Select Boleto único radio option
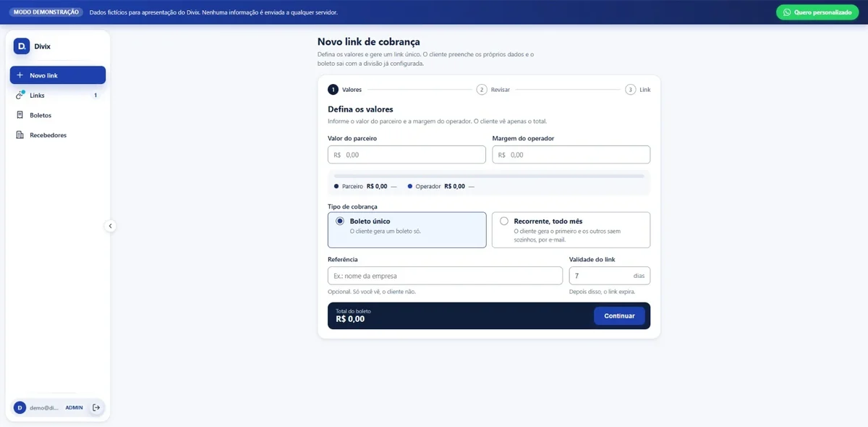This screenshot has width=868, height=427. click(x=407, y=229)
